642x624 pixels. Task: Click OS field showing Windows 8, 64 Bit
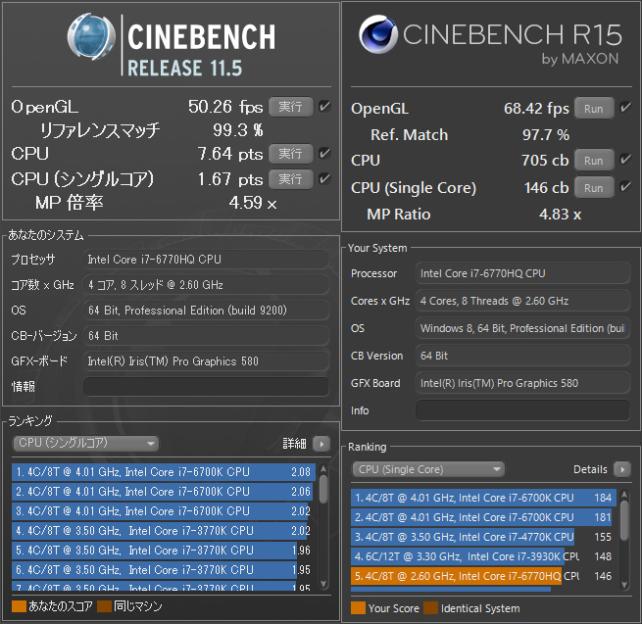523,328
